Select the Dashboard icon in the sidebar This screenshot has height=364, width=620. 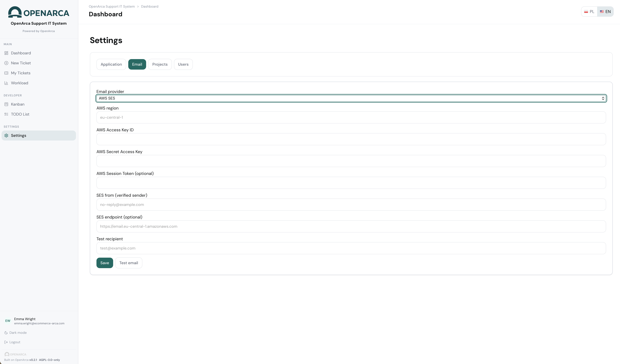click(x=6, y=53)
